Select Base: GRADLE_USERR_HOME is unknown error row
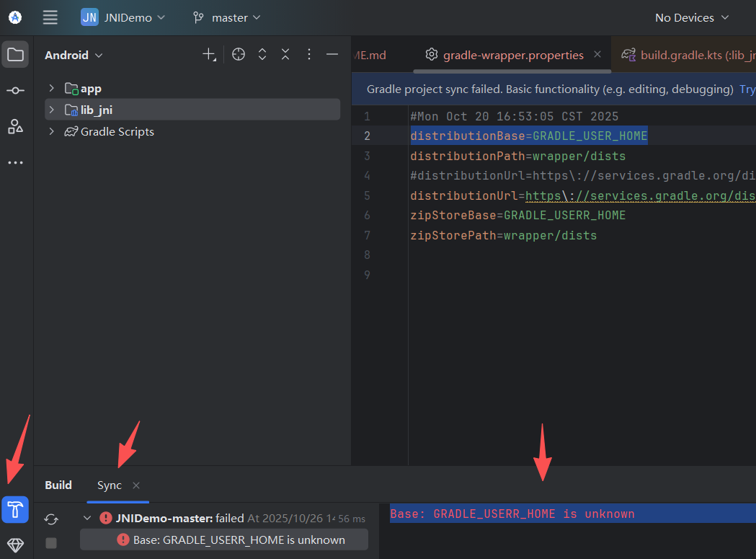Screen dimensions: 756x559 pos(224,540)
